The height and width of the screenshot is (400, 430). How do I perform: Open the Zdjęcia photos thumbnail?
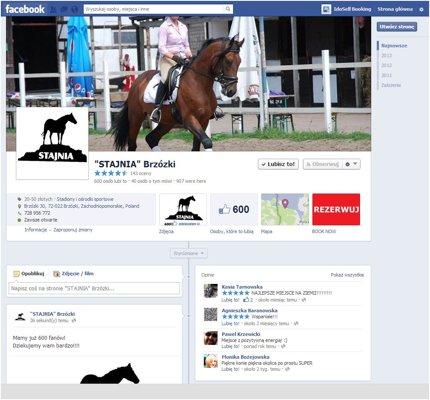(183, 209)
